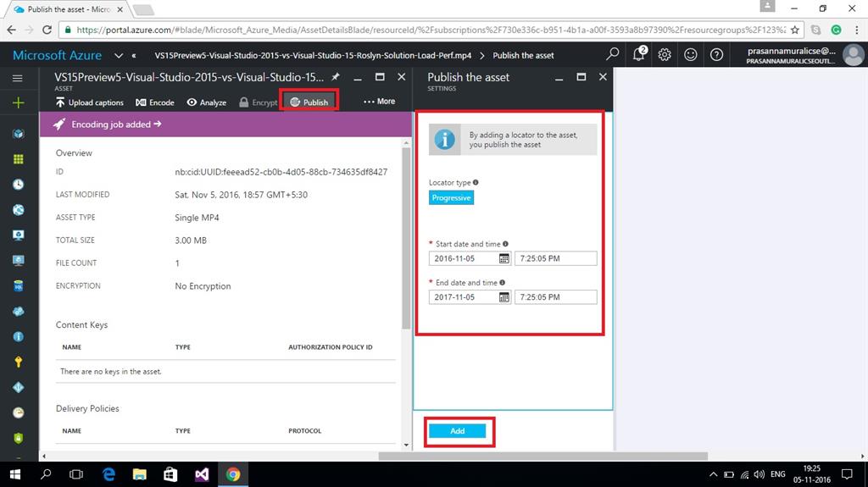This screenshot has width=868, height=487.
Task: Open calendar picker for start date
Action: [x=504, y=258]
